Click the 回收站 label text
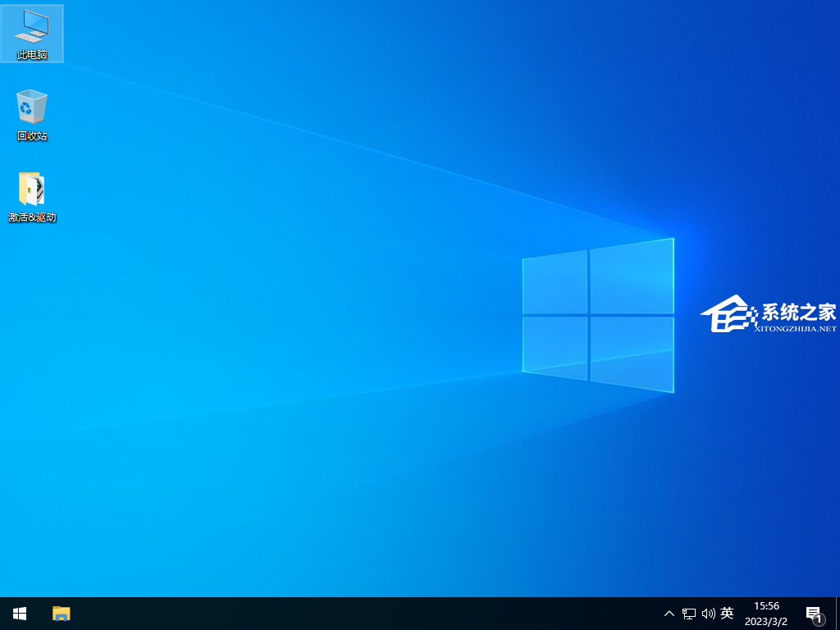The height and width of the screenshot is (630, 840). 32,136
